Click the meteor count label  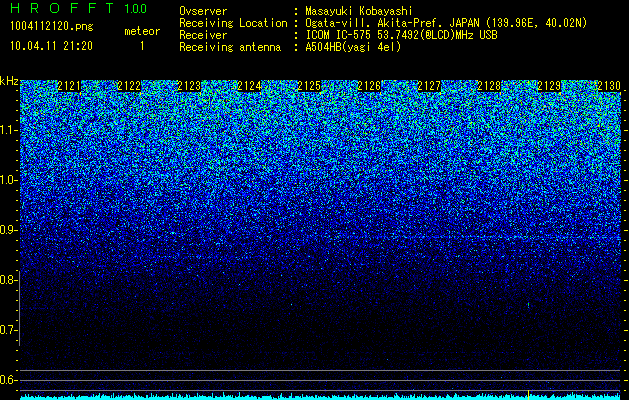pos(142,31)
